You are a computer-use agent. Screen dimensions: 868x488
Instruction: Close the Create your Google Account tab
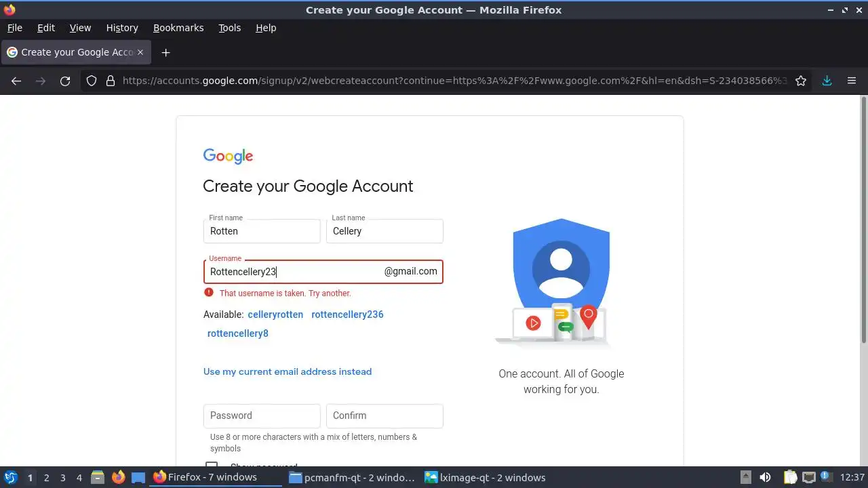pos(140,52)
